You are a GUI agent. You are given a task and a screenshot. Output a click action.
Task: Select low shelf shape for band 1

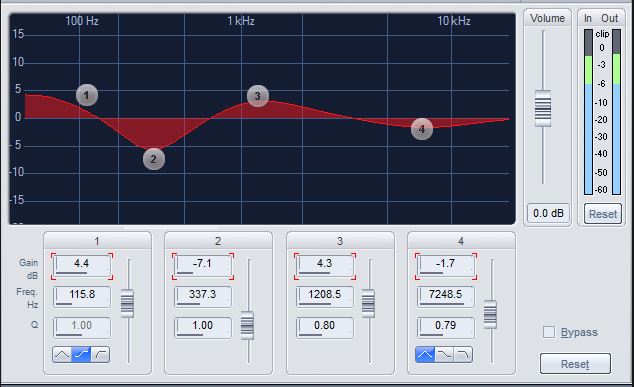click(x=81, y=355)
